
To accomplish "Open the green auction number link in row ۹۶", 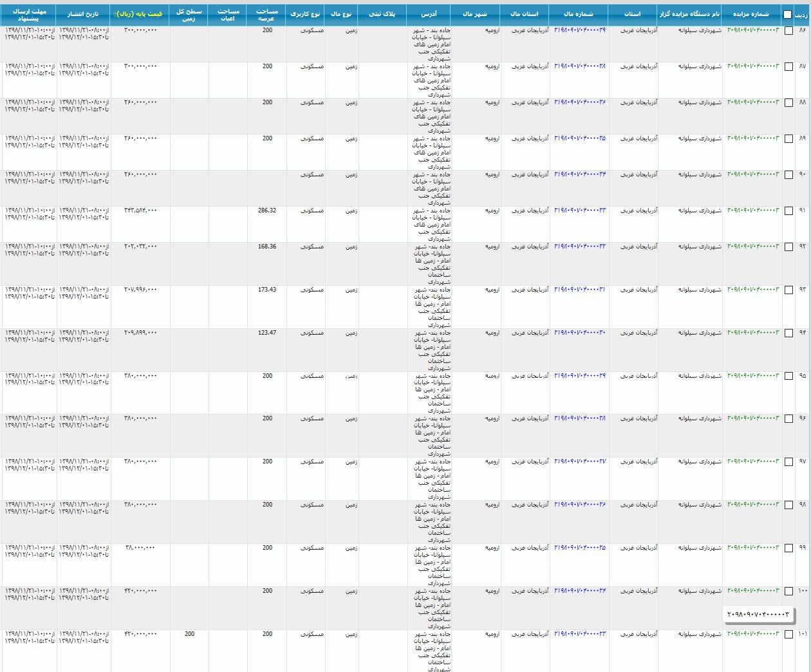I will 752,418.
